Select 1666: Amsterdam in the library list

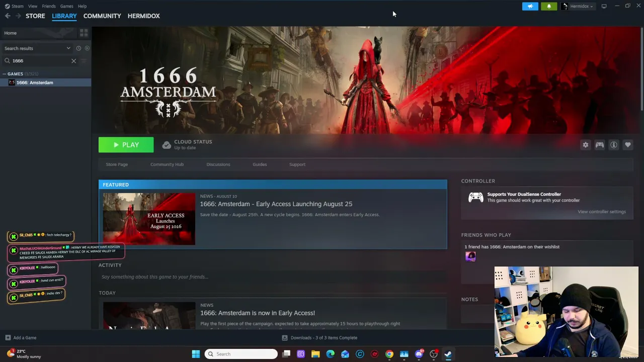click(x=46, y=82)
